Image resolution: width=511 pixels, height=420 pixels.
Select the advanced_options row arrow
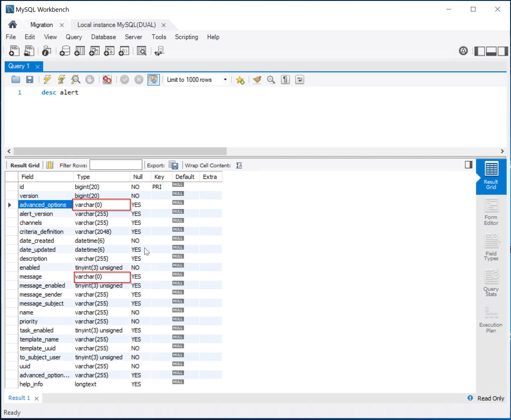[10, 205]
